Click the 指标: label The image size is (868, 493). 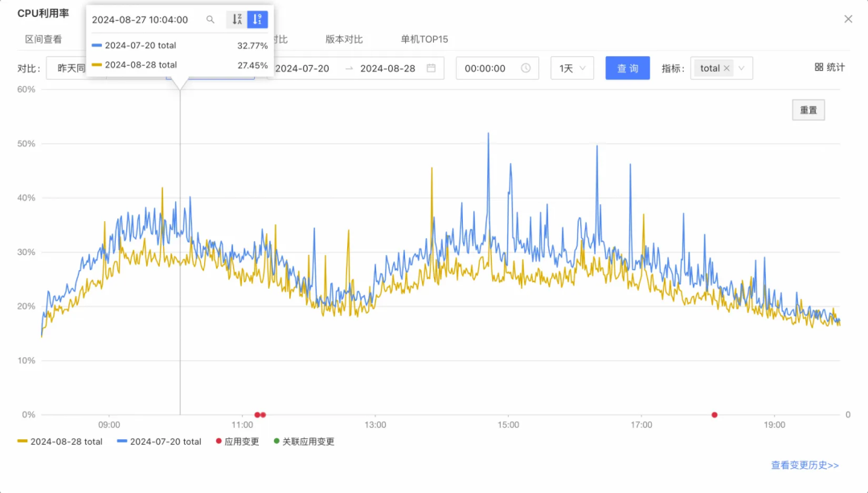(674, 68)
